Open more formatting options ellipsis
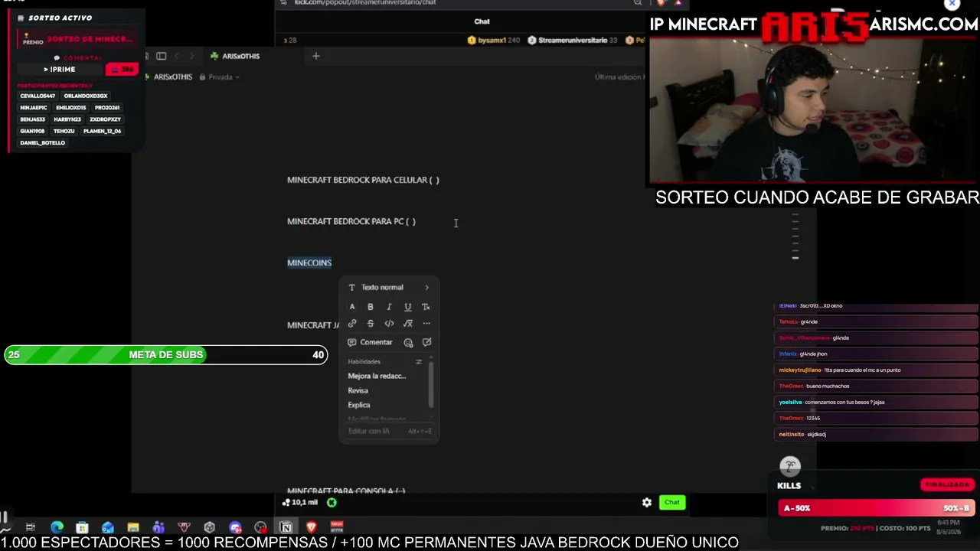Screen dimensions: 980x551 click(426, 324)
